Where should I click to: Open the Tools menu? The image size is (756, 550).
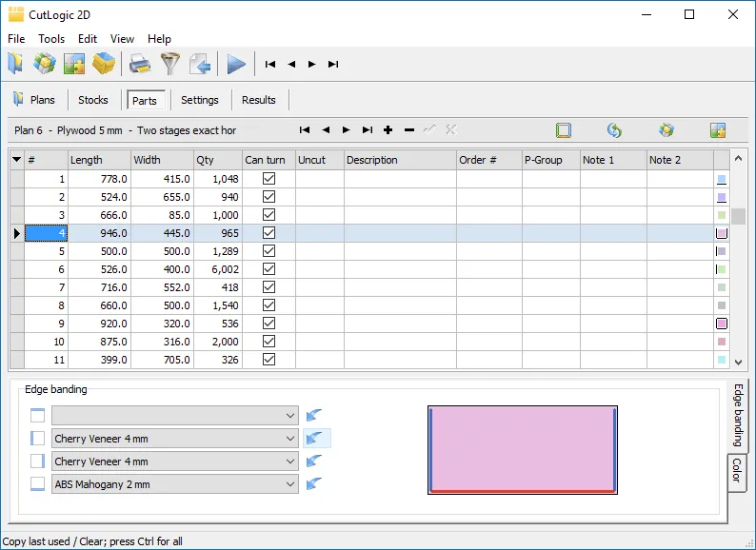coord(51,39)
